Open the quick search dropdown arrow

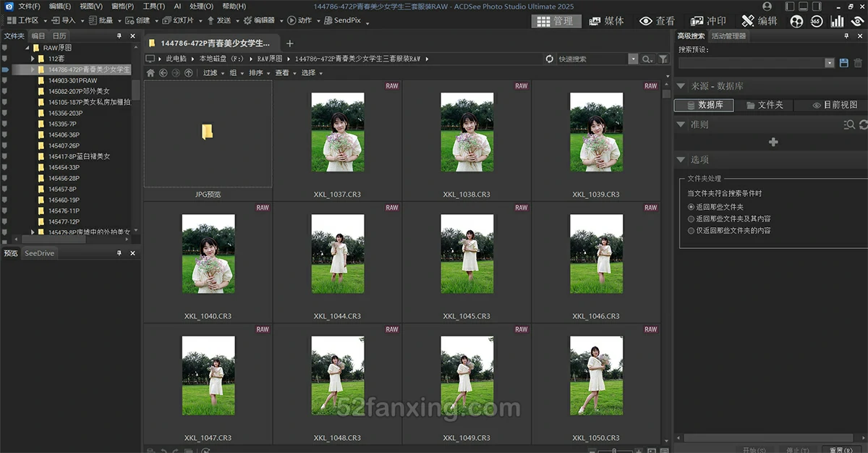pyautogui.click(x=634, y=59)
